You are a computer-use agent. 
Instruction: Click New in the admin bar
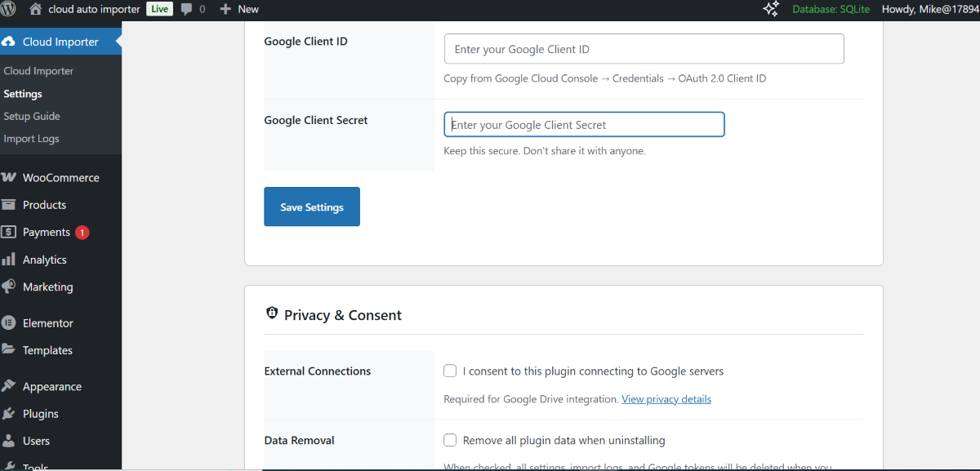[x=248, y=9]
